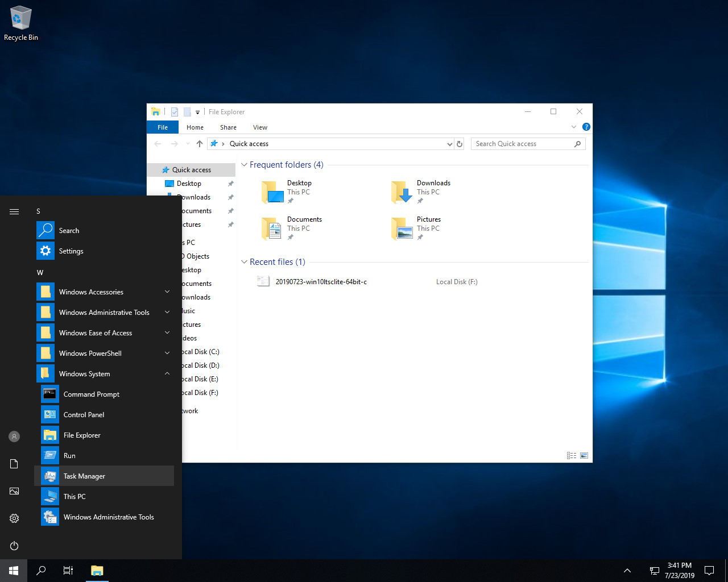Collapse Frequent folders section
The height and width of the screenshot is (582, 728).
click(x=244, y=165)
